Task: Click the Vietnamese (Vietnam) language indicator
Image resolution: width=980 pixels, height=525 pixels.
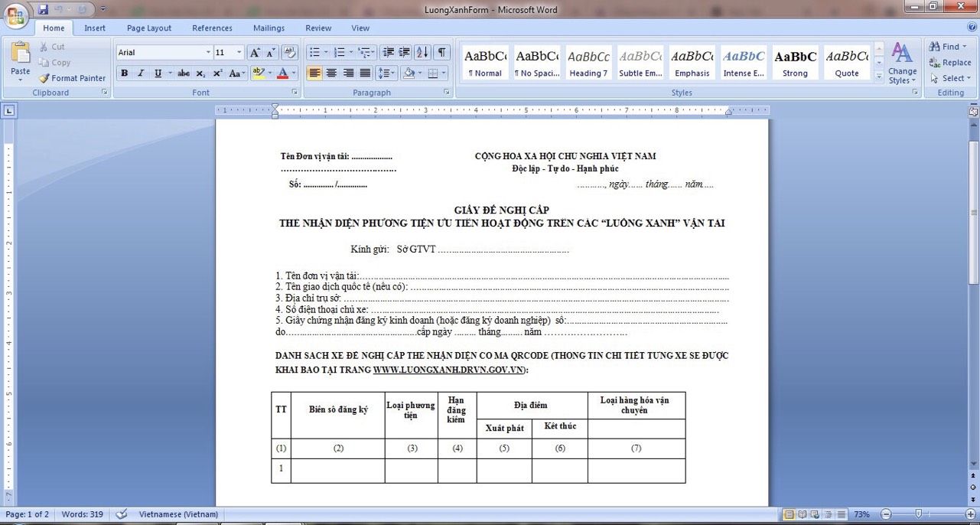Action: (178, 514)
